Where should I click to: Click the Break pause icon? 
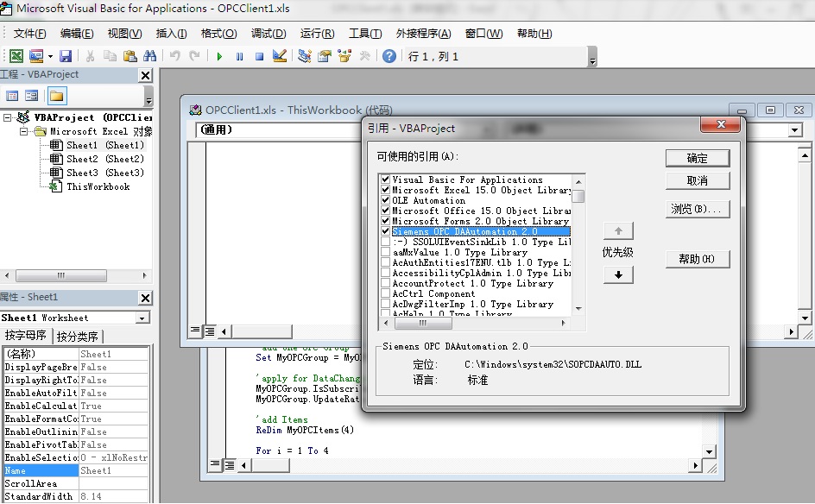[239, 56]
